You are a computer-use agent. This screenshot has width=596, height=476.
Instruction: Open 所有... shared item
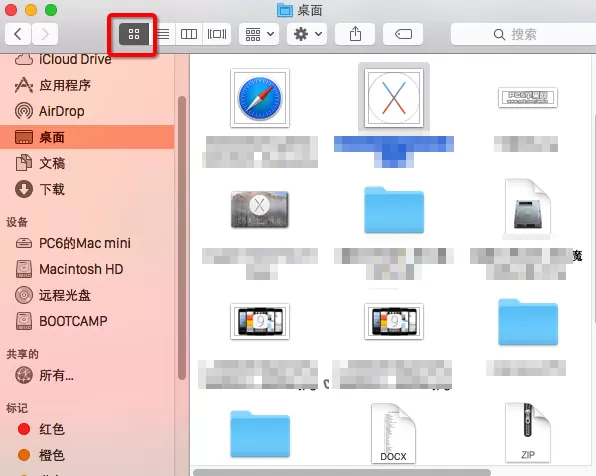point(87,375)
